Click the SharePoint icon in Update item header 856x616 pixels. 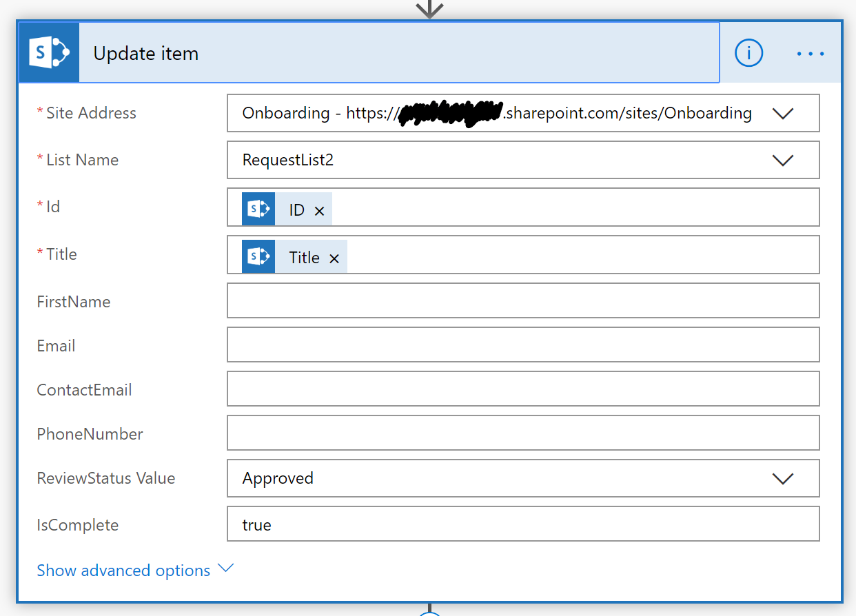50,53
